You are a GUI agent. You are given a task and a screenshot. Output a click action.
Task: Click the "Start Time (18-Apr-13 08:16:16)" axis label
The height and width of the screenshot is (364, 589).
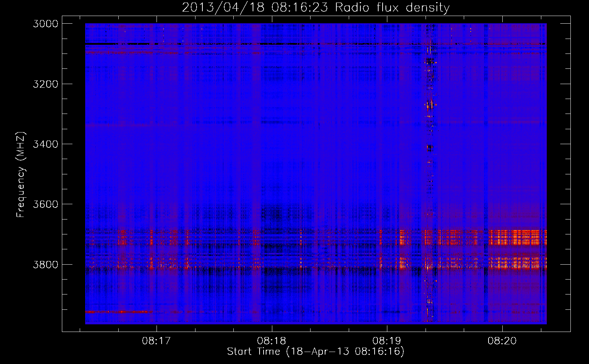click(316, 352)
